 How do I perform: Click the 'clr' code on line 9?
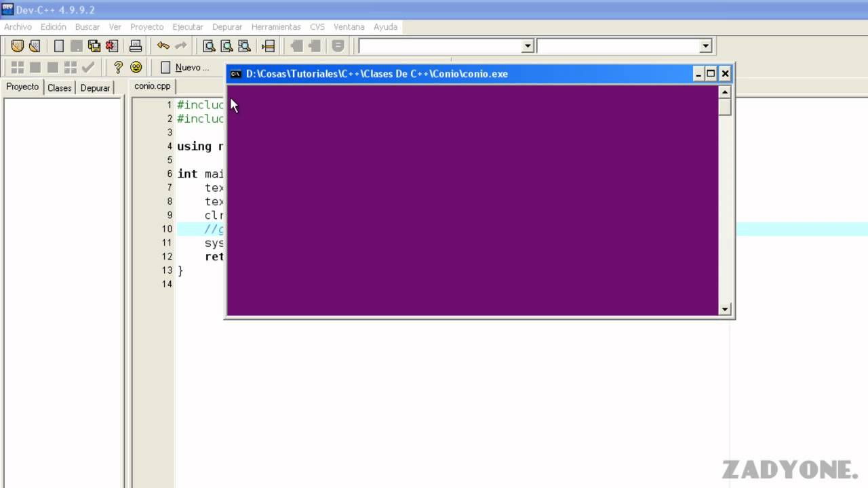click(214, 216)
